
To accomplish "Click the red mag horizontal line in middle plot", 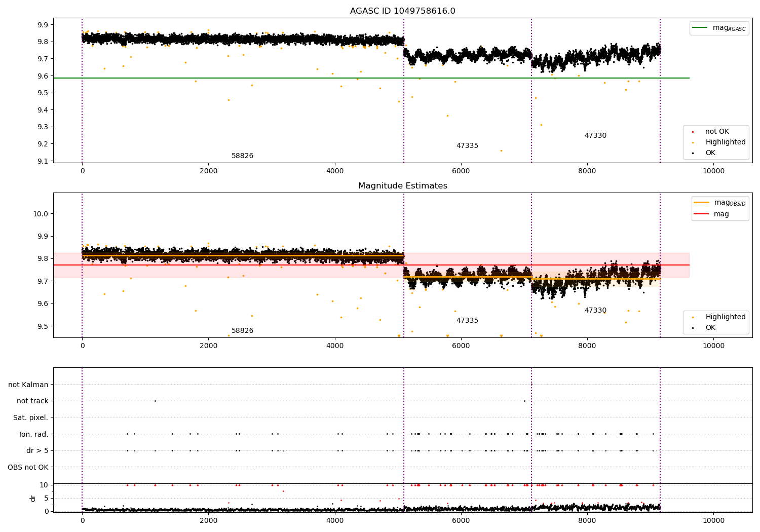I will 371,265.
